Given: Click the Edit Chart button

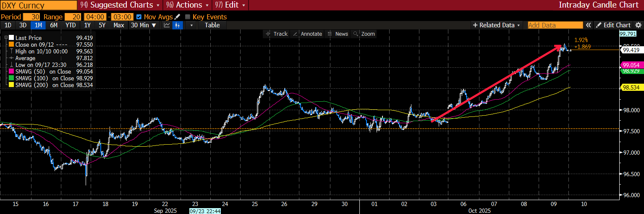Looking at the screenshot, I should pos(613,25).
